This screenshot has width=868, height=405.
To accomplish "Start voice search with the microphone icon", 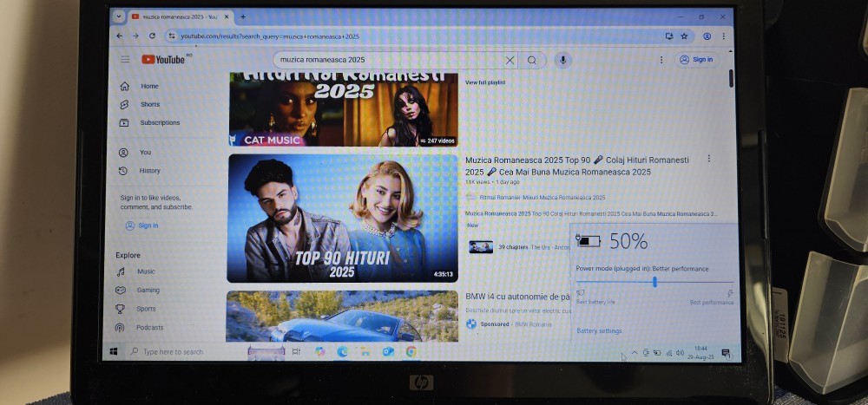I will point(562,60).
